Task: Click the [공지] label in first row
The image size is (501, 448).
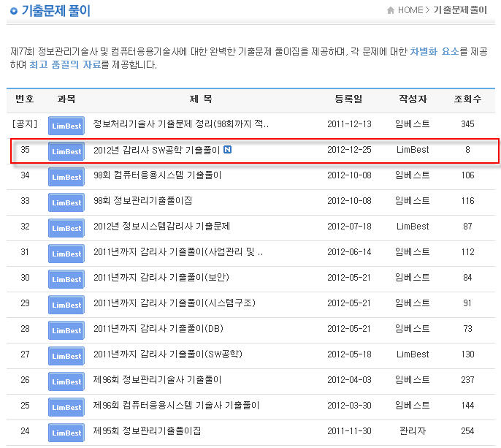Action: tap(25, 124)
